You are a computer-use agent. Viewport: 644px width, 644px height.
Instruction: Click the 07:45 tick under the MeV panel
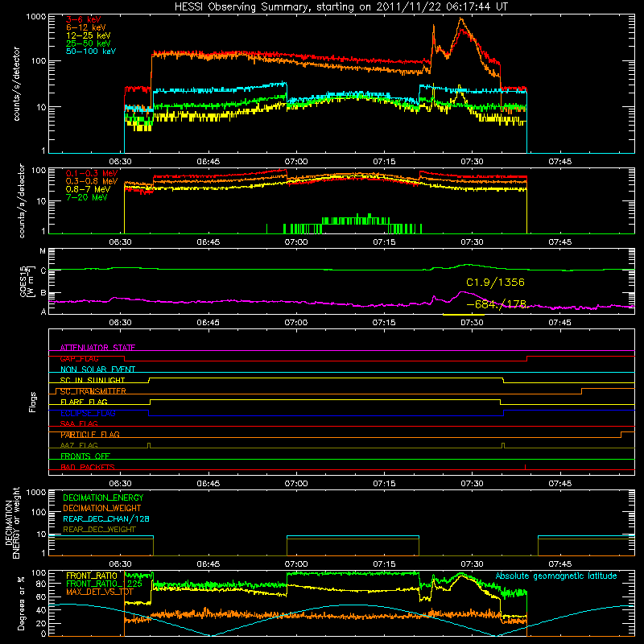pyautogui.click(x=559, y=242)
